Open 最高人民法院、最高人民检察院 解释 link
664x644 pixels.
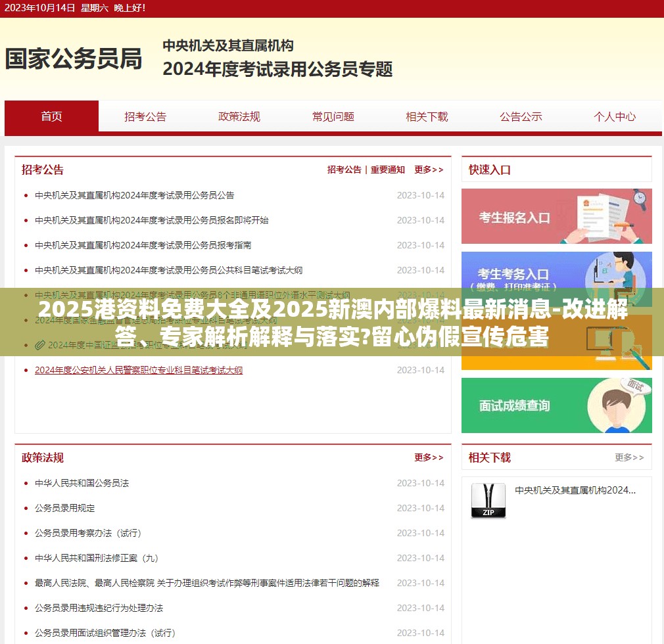(x=207, y=583)
